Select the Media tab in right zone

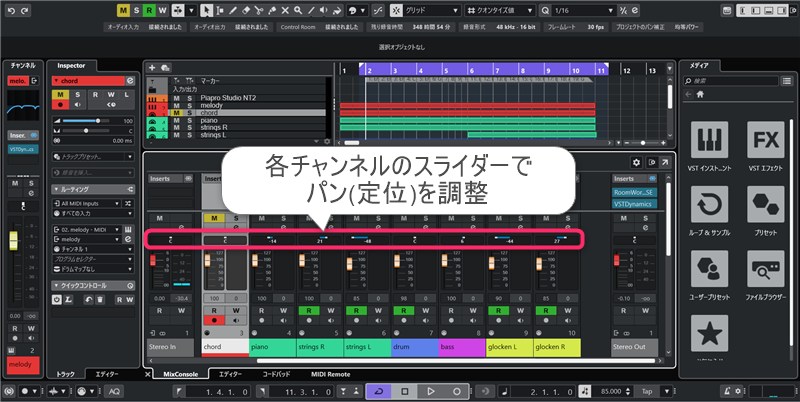[698, 65]
